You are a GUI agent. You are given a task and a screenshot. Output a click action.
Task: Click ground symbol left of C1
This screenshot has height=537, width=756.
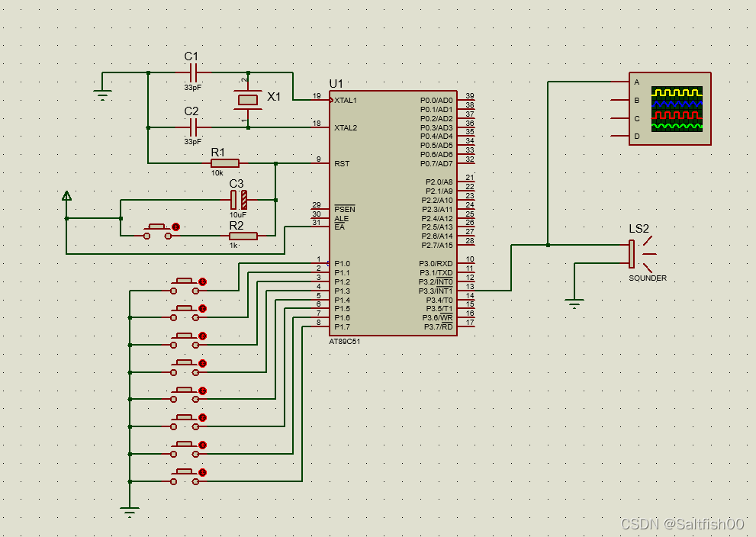102,95
